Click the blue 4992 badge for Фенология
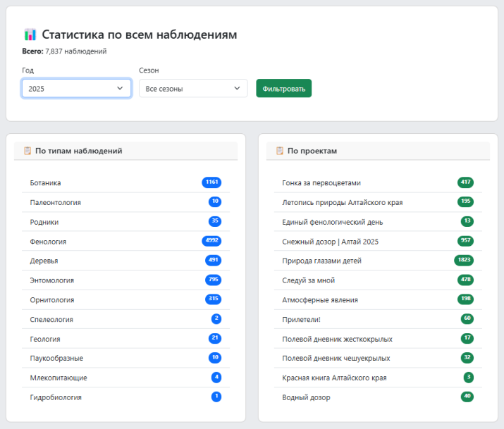Screen dimensions: 504x429 pyautogui.click(x=211, y=241)
